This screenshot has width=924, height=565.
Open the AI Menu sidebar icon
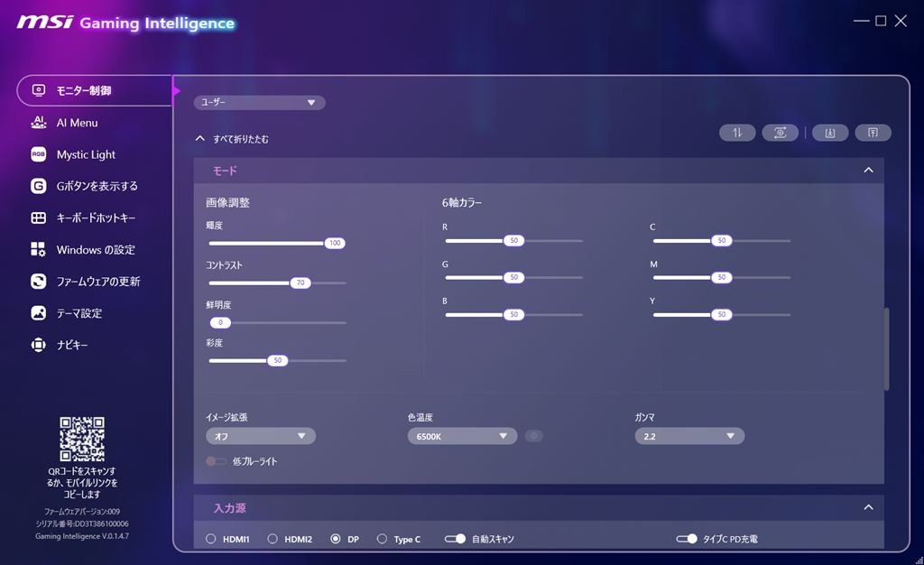38,123
